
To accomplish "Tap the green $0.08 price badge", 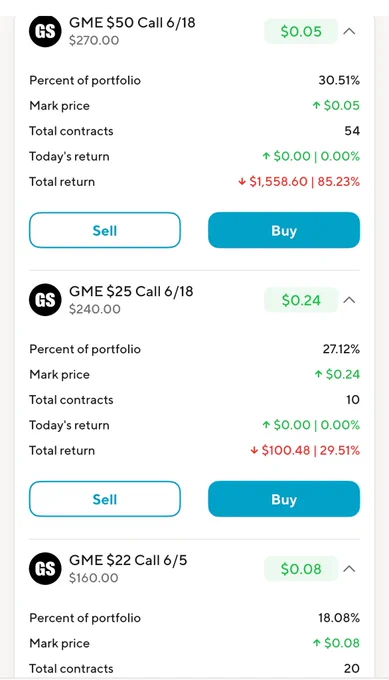I will click(301, 569).
